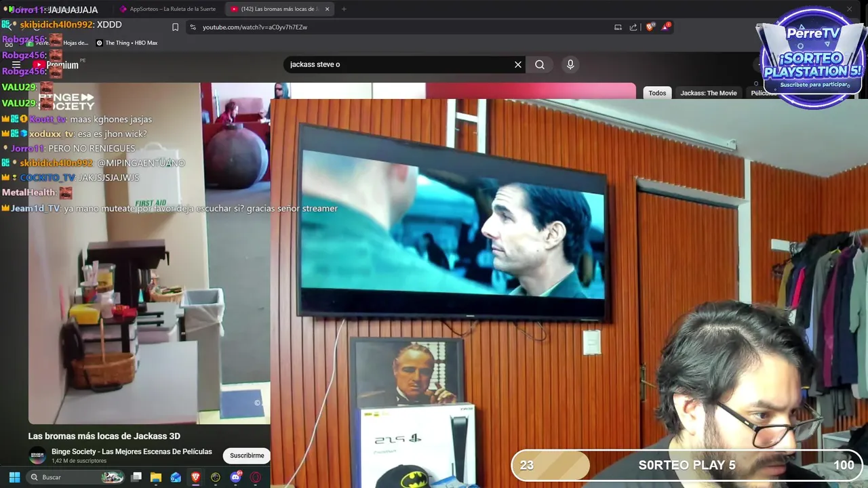This screenshot has width=868, height=488.
Task: Click the video title Las bromas más locas
Action: click(104, 436)
